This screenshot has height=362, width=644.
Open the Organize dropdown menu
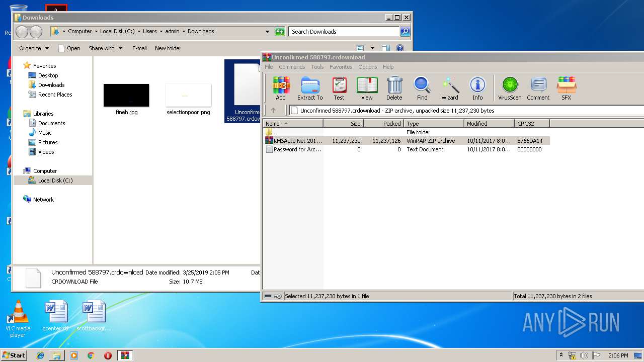click(34, 48)
